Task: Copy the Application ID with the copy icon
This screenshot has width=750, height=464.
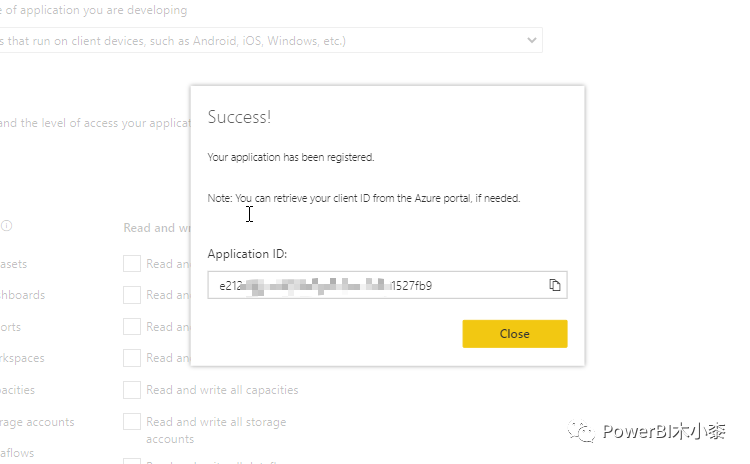Action: coord(554,285)
